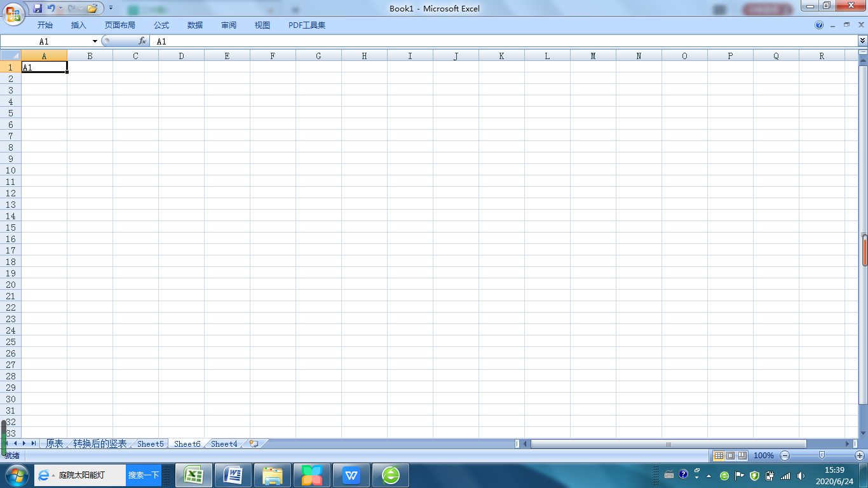This screenshot has width=868, height=488.
Task: Select row 10 header
Action: 11,170
